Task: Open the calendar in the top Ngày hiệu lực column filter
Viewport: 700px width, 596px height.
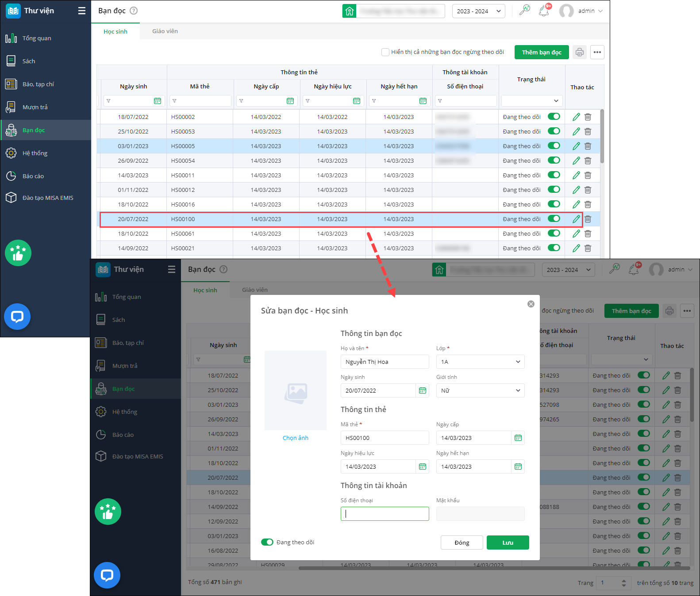Action: (x=357, y=101)
